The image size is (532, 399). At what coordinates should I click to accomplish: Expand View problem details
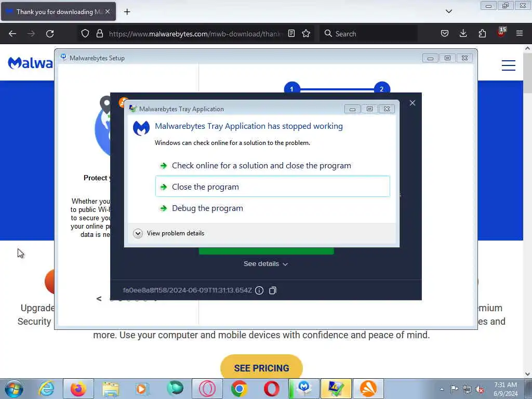(169, 233)
